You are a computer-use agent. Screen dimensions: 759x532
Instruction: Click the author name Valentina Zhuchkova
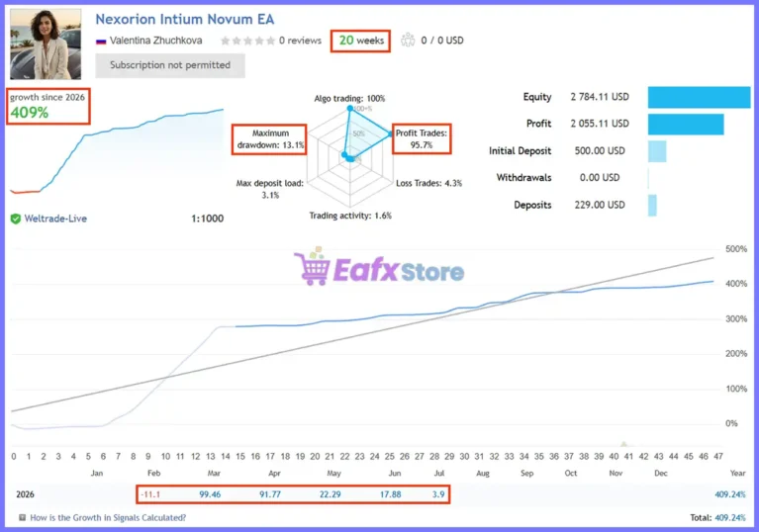[x=156, y=41]
